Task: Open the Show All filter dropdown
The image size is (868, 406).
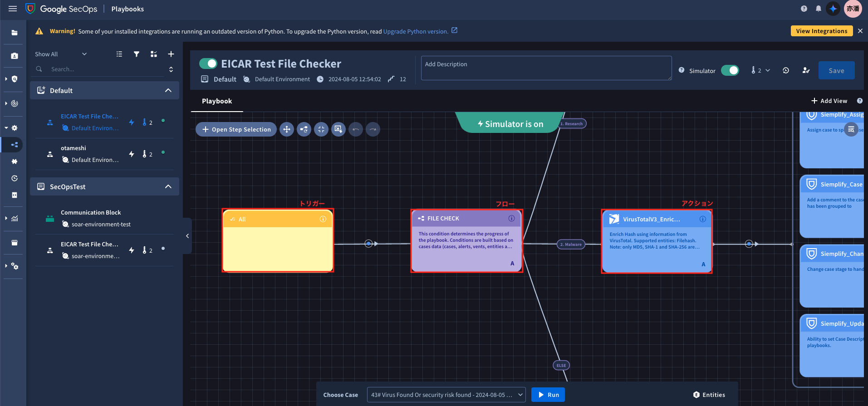Action: point(61,54)
